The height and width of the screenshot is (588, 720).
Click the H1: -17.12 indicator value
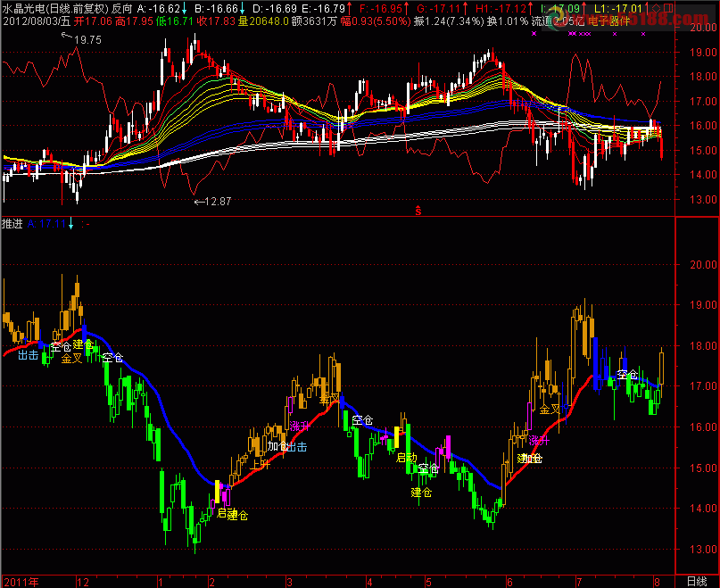501,8
